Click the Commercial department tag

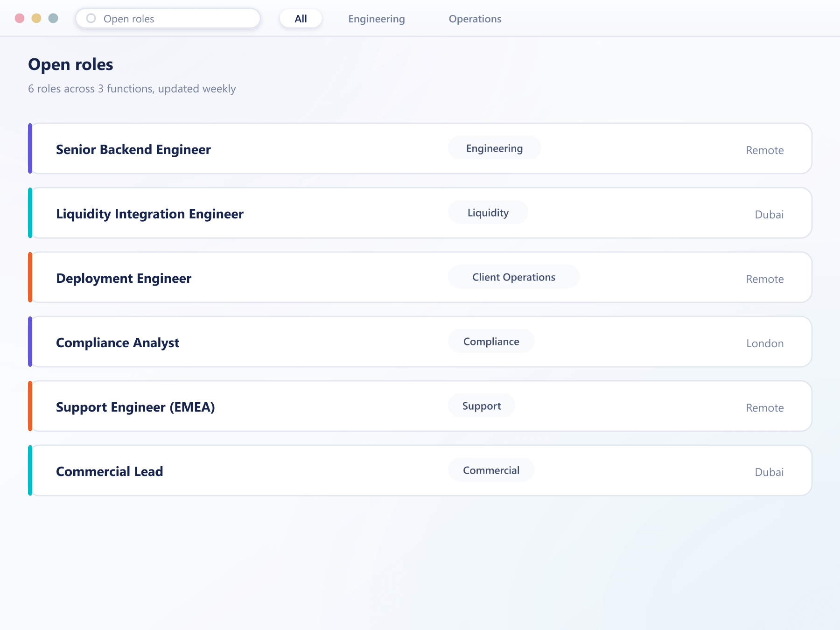pyautogui.click(x=491, y=470)
